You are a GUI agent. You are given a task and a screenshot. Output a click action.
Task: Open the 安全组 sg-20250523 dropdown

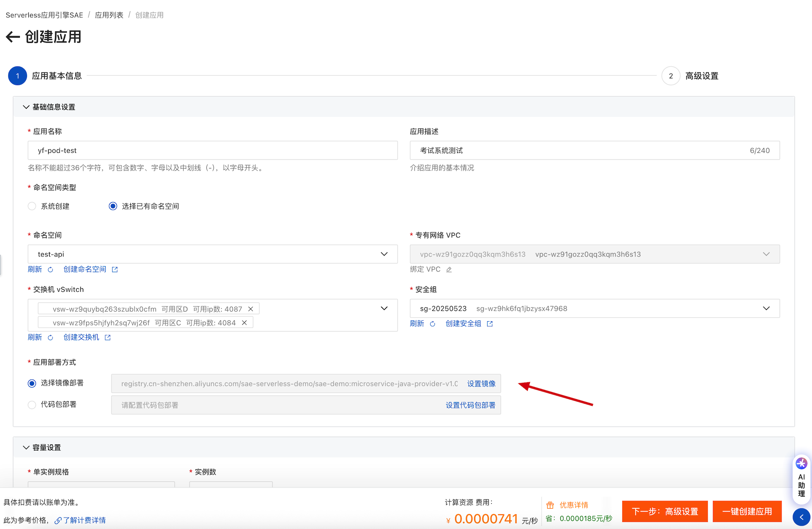tap(595, 309)
